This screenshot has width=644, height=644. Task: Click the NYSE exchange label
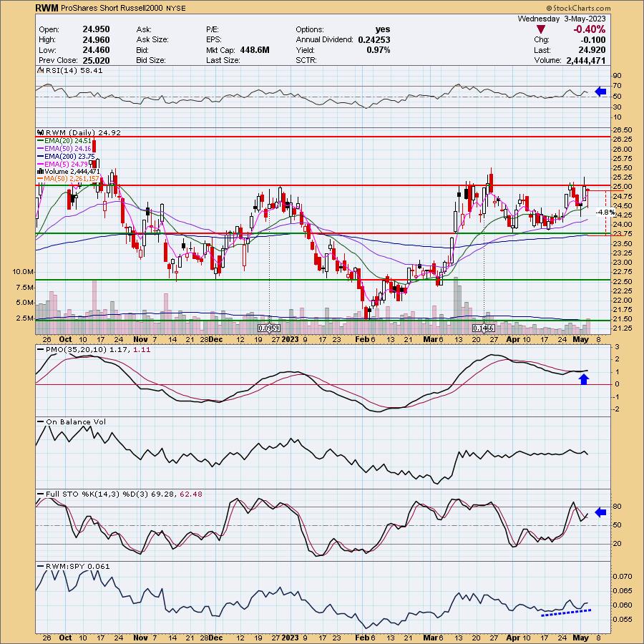(176, 8)
